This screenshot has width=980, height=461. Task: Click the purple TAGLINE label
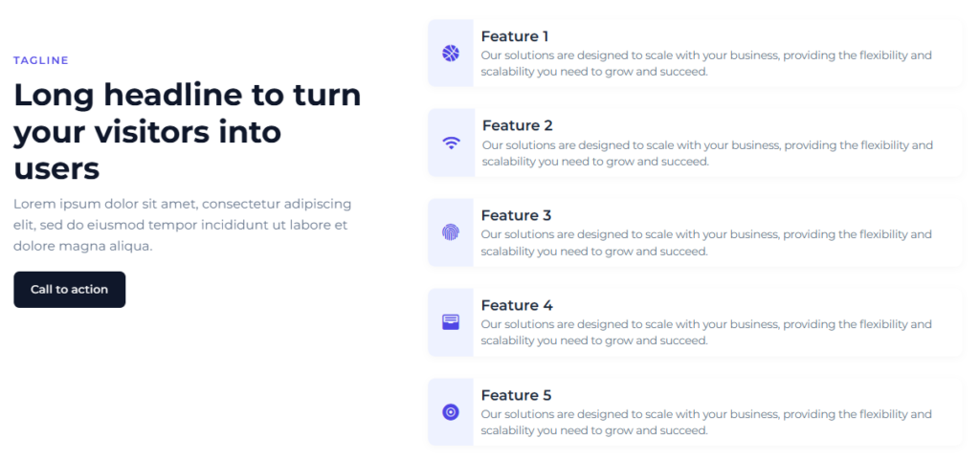pos(40,60)
